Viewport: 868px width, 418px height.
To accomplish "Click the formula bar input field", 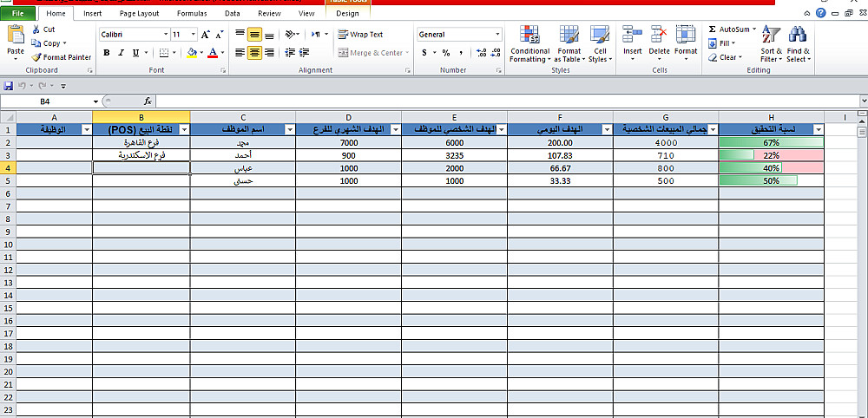I will tap(507, 101).
